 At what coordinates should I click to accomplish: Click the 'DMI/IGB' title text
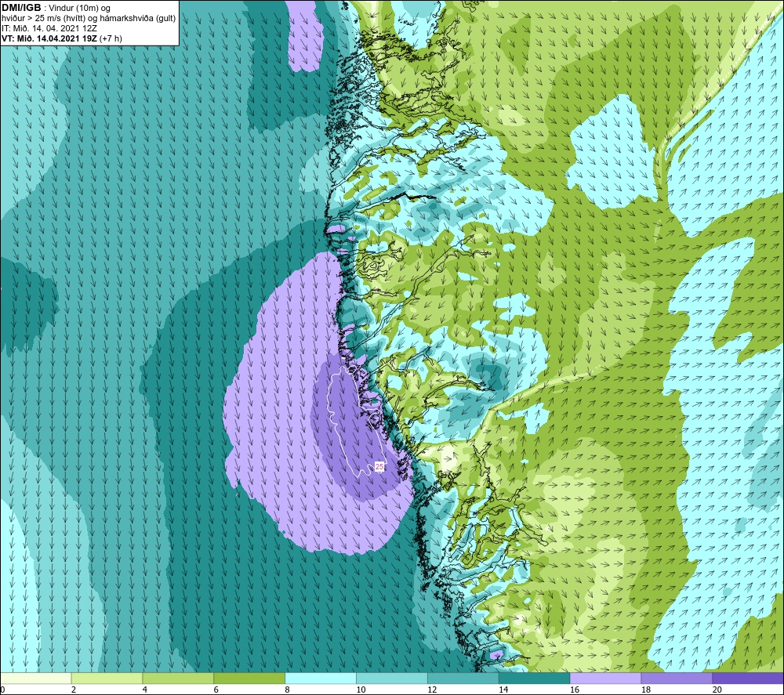21,8
